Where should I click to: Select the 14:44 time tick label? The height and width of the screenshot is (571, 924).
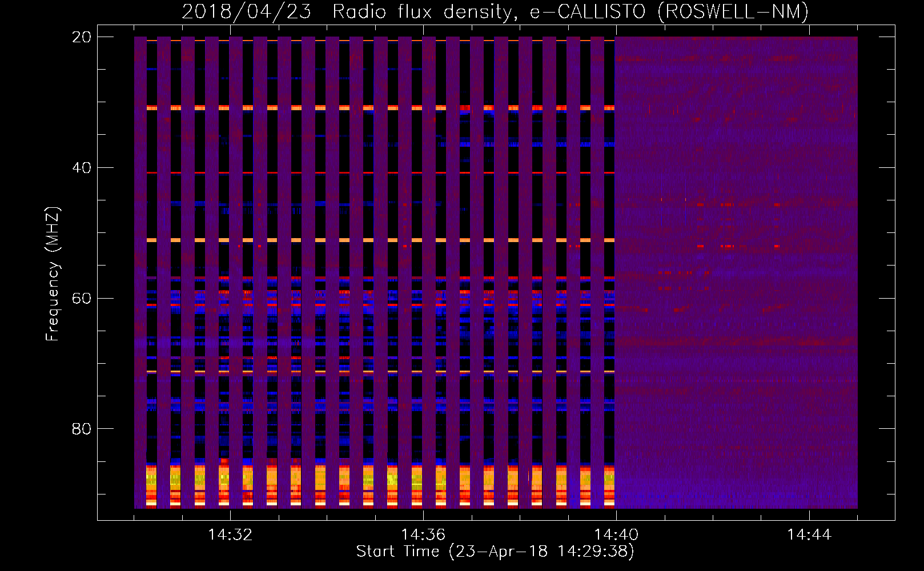click(809, 535)
